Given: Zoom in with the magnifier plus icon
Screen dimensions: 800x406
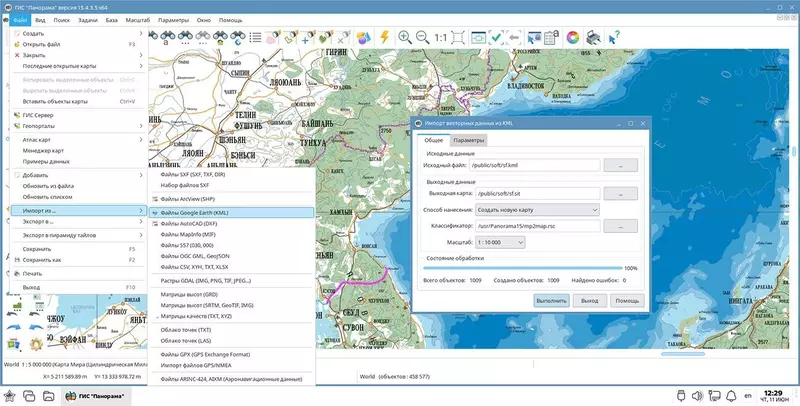Looking at the screenshot, I should 405,37.
